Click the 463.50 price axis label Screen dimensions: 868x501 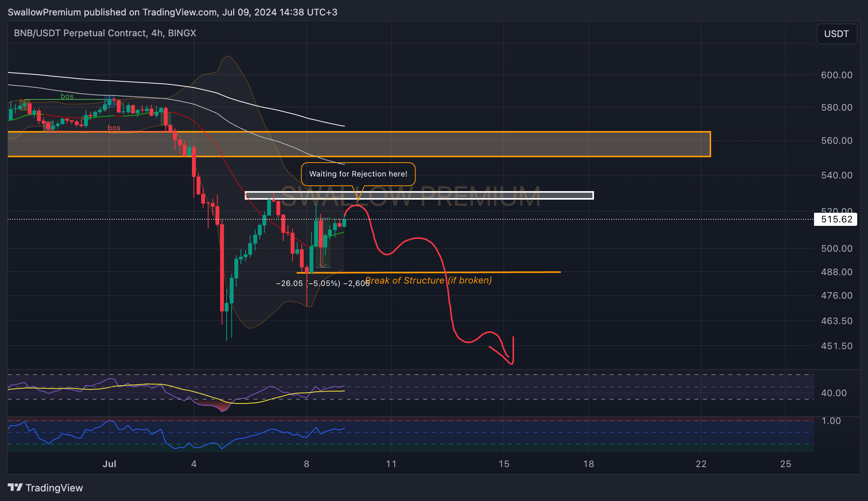point(837,321)
